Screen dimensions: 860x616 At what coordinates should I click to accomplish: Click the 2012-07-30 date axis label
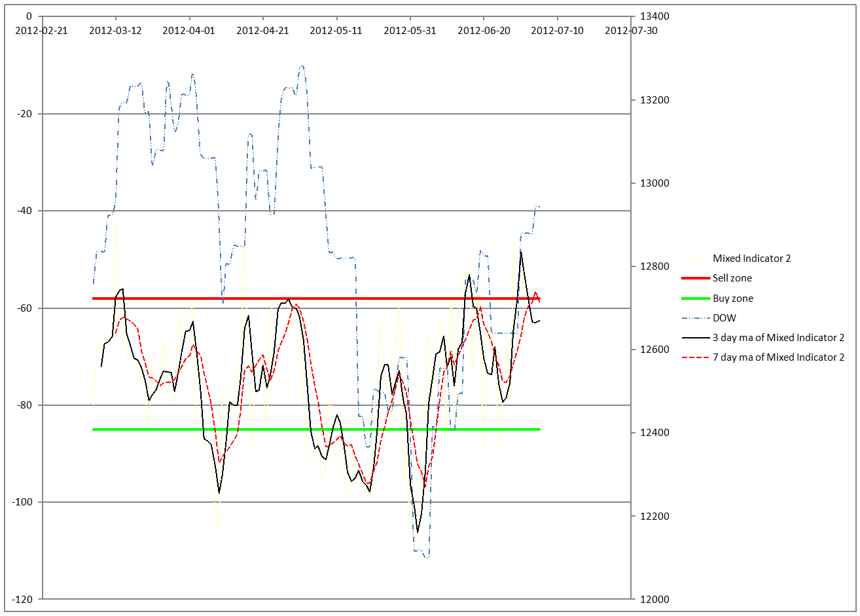tap(631, 30)
